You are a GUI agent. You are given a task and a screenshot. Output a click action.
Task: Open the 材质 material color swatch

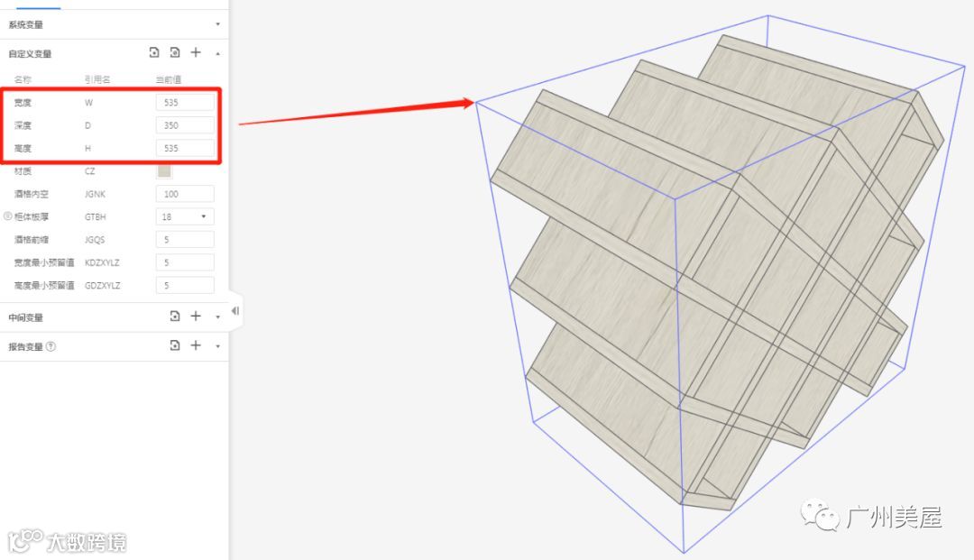164,170
